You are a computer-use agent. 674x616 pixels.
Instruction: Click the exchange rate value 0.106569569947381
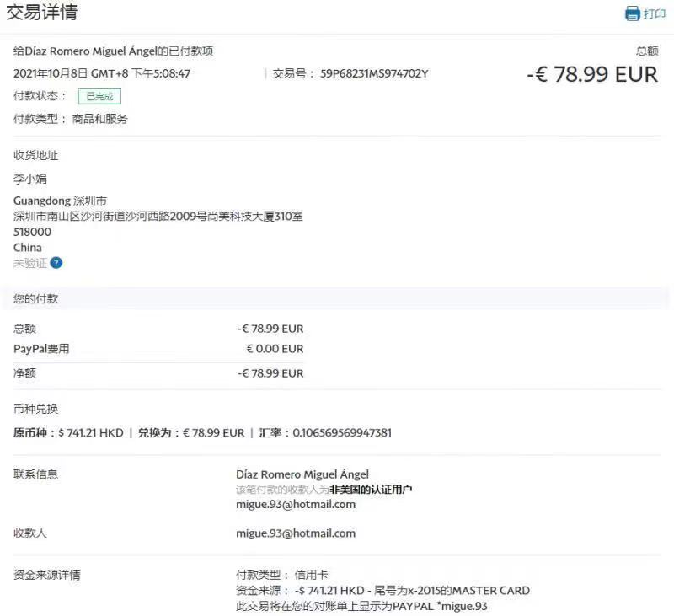pyautogui.click(x=342, y=432)
